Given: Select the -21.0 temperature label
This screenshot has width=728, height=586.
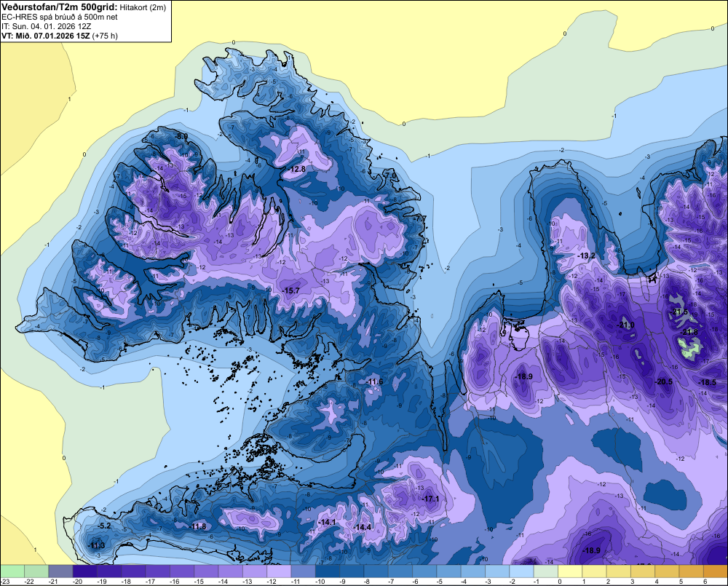Looking at the screenshot, I should pos(625,325).
